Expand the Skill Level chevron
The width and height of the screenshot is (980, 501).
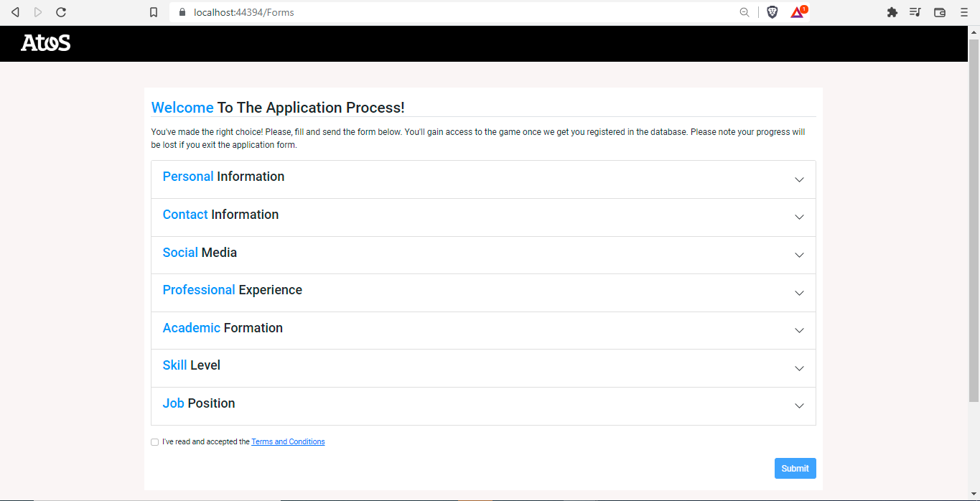(799, 368)
